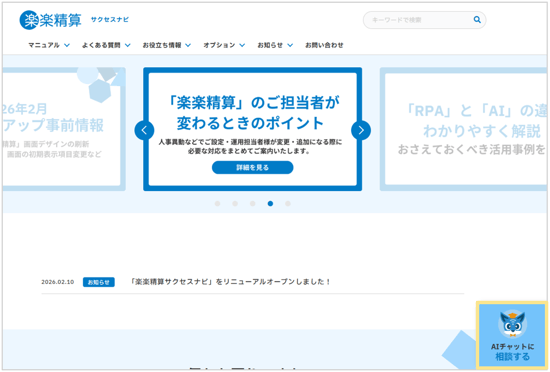Select the fifth carousel dot

point(288,204)
